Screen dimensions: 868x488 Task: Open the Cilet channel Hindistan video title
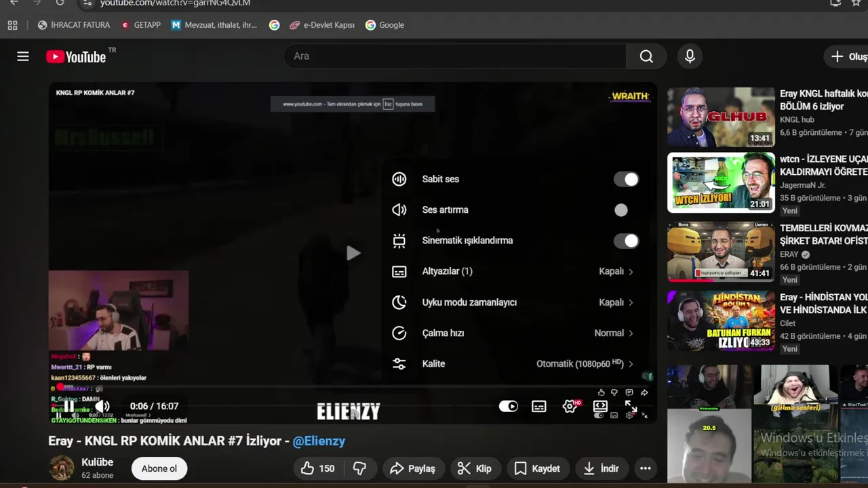coord(823,304)
